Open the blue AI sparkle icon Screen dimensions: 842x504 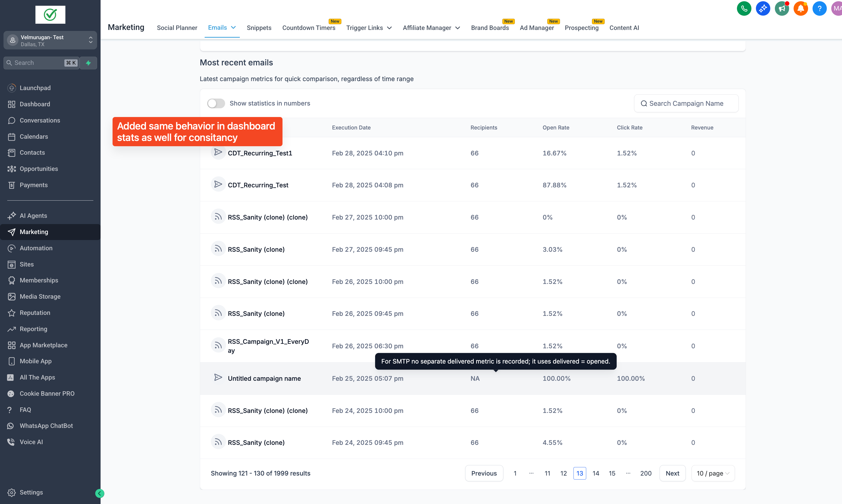[x=763, y=8]
